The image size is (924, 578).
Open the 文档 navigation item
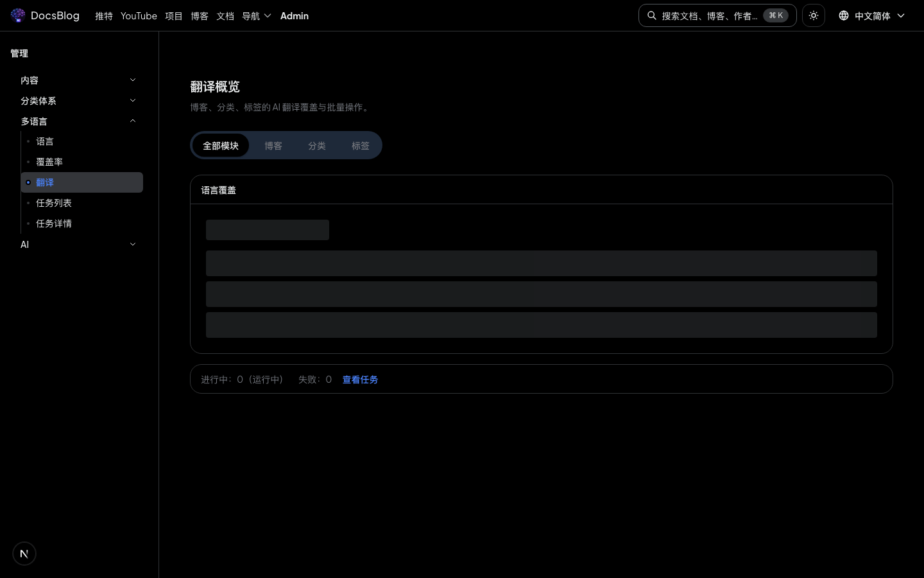[225, 16]
